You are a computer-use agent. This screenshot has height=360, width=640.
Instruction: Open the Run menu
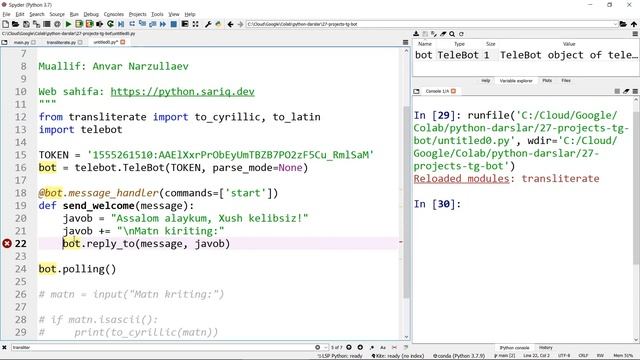(74, 14)
